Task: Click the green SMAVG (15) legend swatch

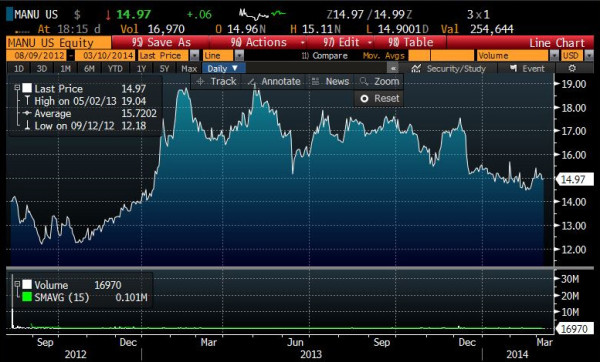Action: pyautogui.click(x=27, y=297)
